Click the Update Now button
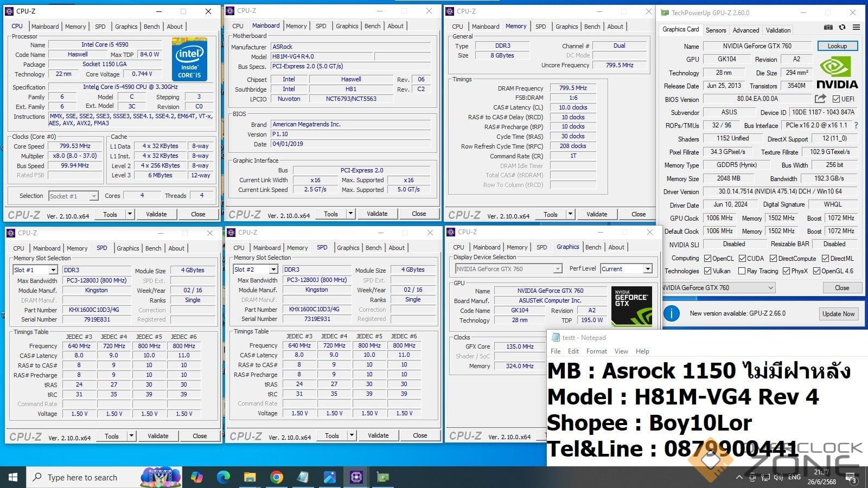This screenshot has height=488, width=868. click(838, 314)
